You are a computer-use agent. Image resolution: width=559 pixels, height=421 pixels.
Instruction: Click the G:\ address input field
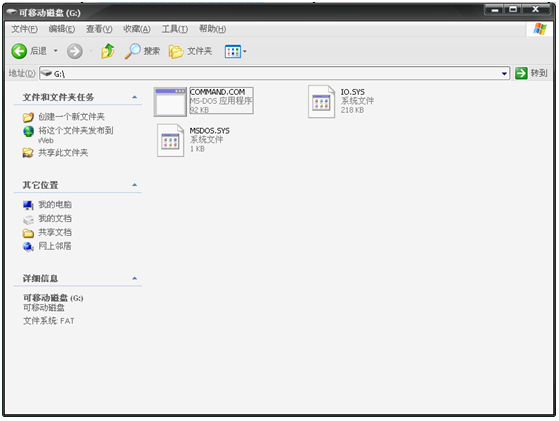(x=275, y=73)
